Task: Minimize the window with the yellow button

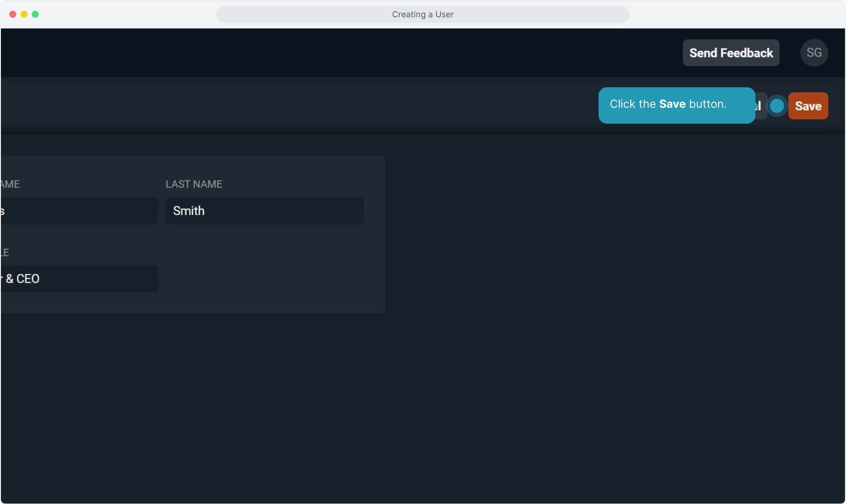Action: [x=24, y=14]
